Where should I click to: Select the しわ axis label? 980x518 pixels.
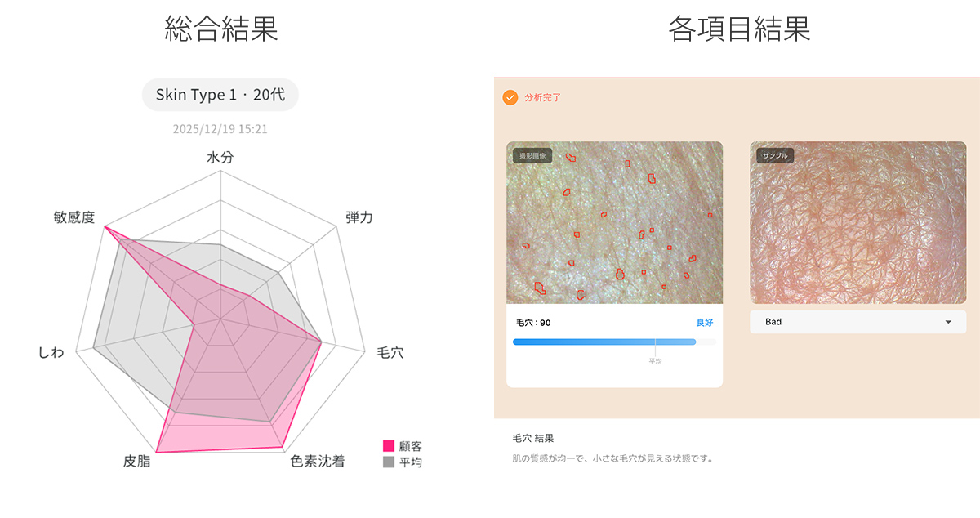click(51, 353)
